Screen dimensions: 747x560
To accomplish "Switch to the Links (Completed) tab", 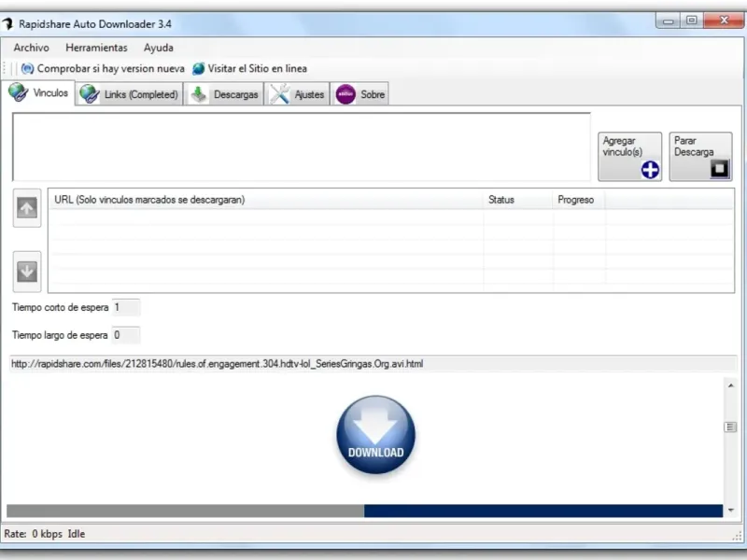I will pos(130,94).
